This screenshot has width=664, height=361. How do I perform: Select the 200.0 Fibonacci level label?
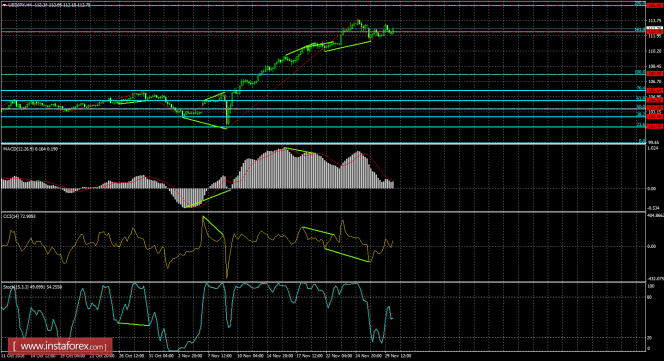(x=640, y=3)
